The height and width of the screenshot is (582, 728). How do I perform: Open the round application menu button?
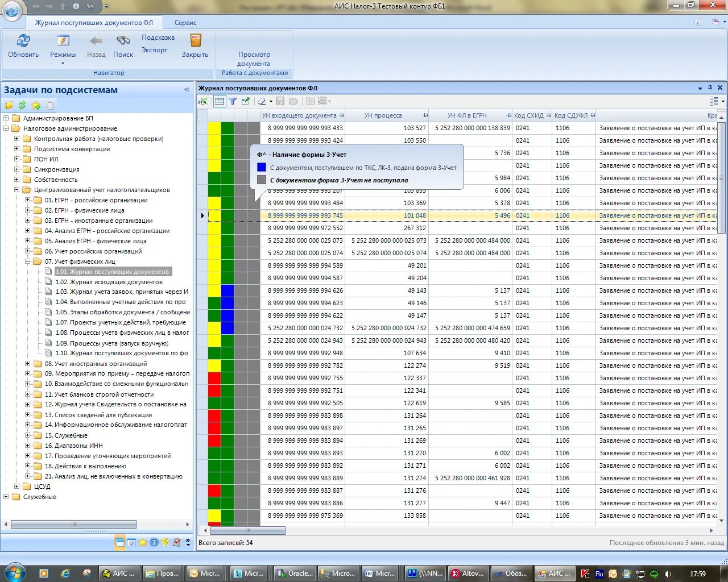tap(11, 10)
